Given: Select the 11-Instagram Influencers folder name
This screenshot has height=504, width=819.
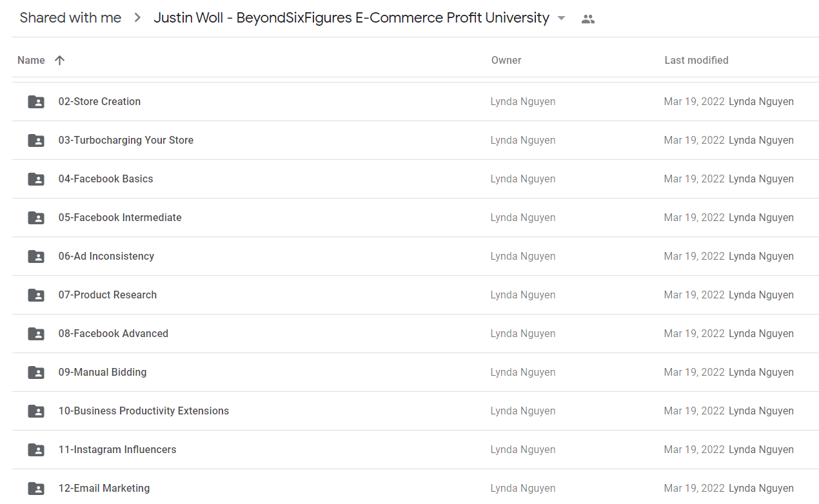Looking at the screenshot, I should point(117,450).
